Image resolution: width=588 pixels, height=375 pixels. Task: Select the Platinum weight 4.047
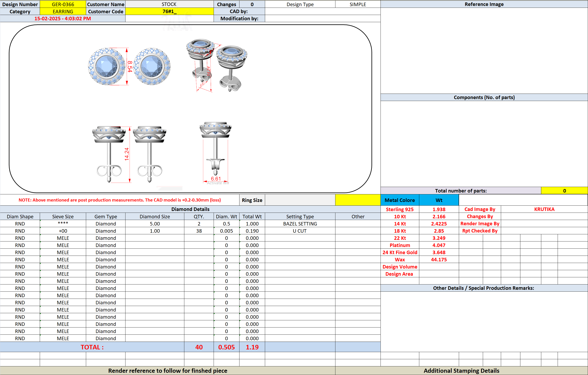click(x=439, y=245)
